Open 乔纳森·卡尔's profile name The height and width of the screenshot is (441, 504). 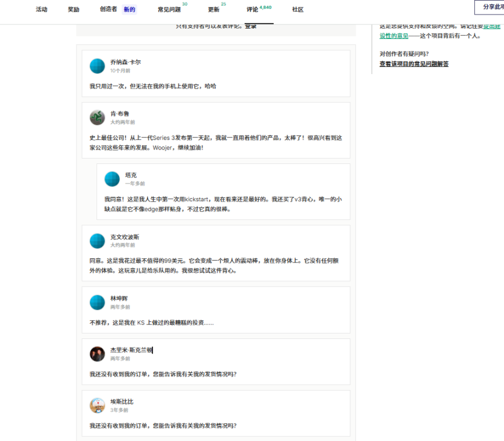tap(126, 63)
